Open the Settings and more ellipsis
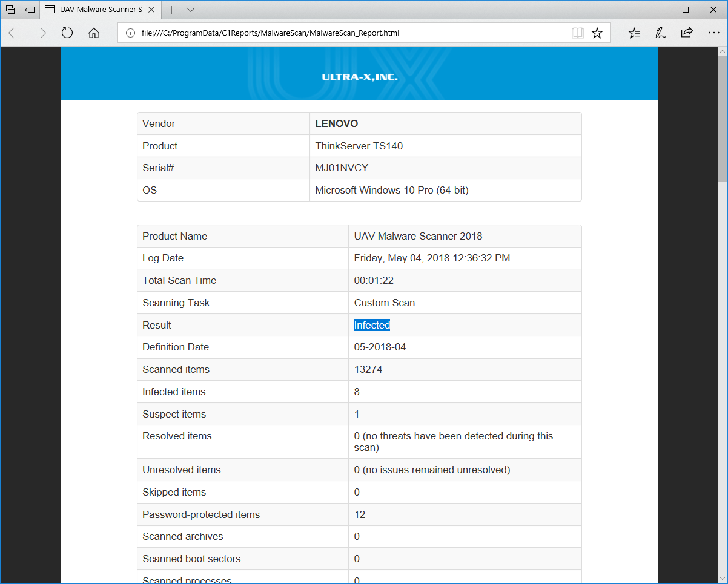 click(713, 33)
